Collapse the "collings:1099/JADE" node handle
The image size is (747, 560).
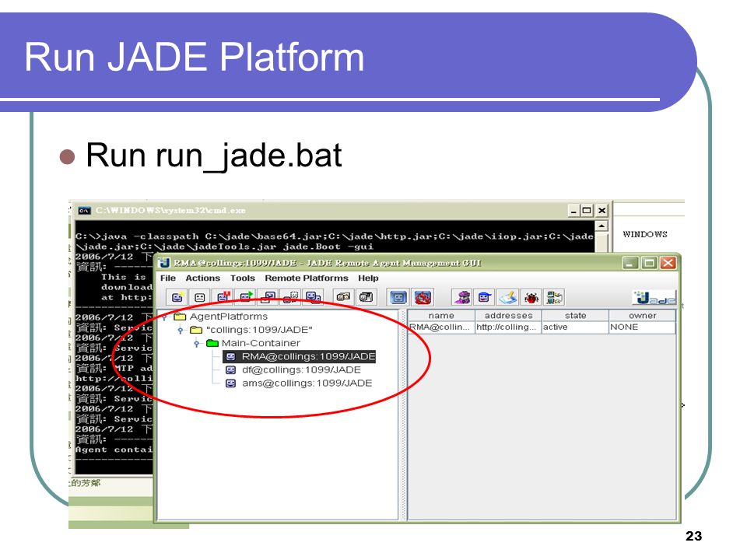181,330
